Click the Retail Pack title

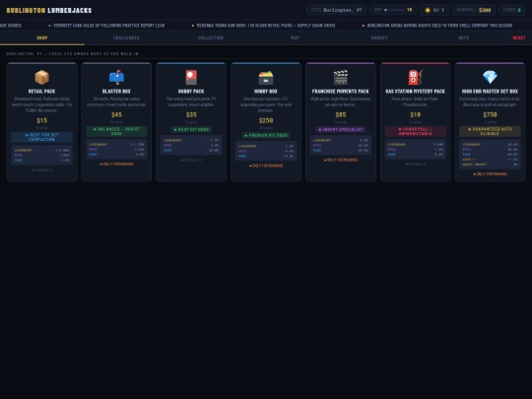pyautogui.click(x=41, y=92)
